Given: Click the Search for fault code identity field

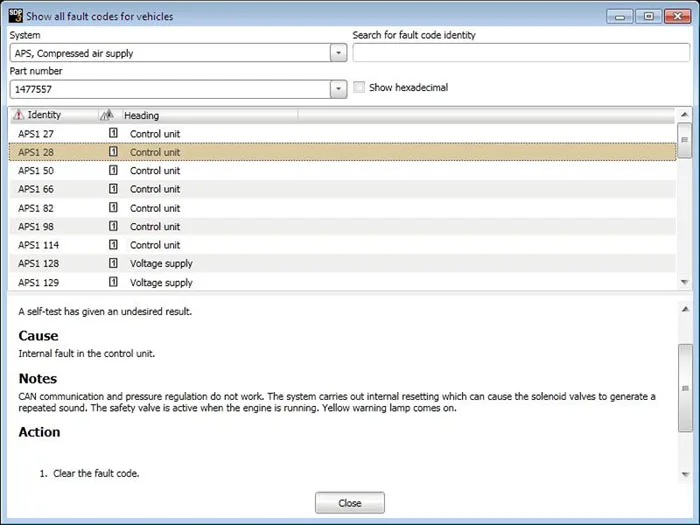Looking at the screenshot, I should coord(521,53).
